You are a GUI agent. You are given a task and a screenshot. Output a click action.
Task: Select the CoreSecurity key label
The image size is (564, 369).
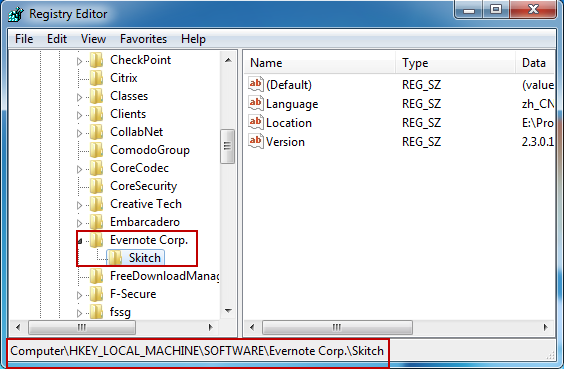pos(144,186)
